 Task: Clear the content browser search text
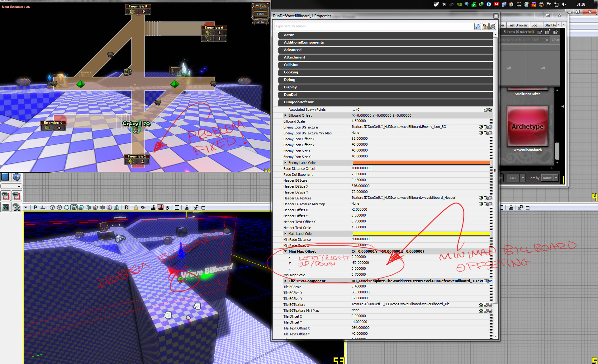coord(547,40)
